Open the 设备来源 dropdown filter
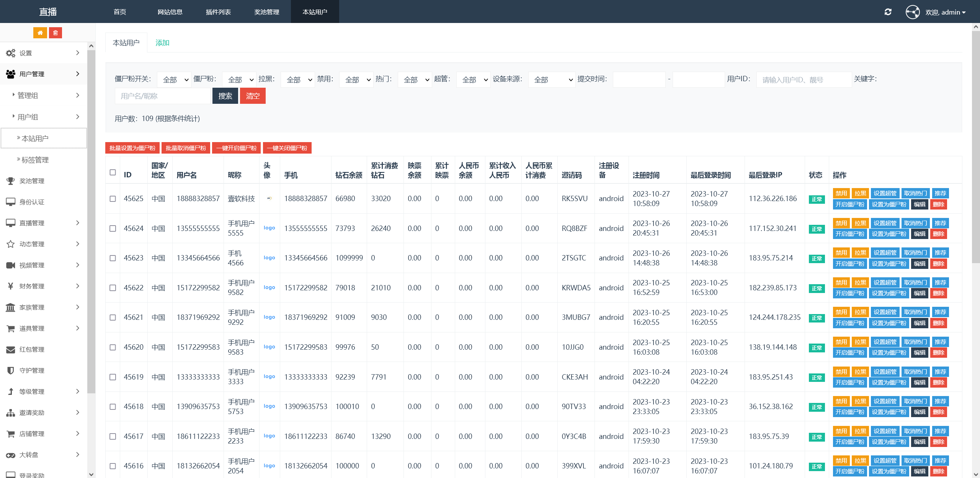 coord(552,80)
